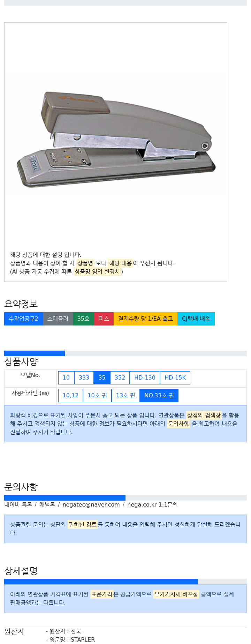The width and height of the screenshot is (251, 644).
Task: Click the CJ택배 배송 badge
Action: (x=196, y=319)
